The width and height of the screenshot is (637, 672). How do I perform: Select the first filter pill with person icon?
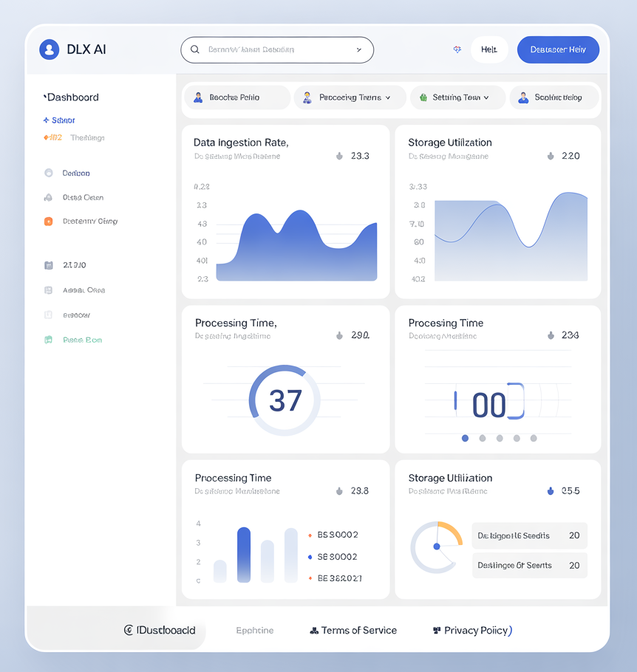coord(236,97)
